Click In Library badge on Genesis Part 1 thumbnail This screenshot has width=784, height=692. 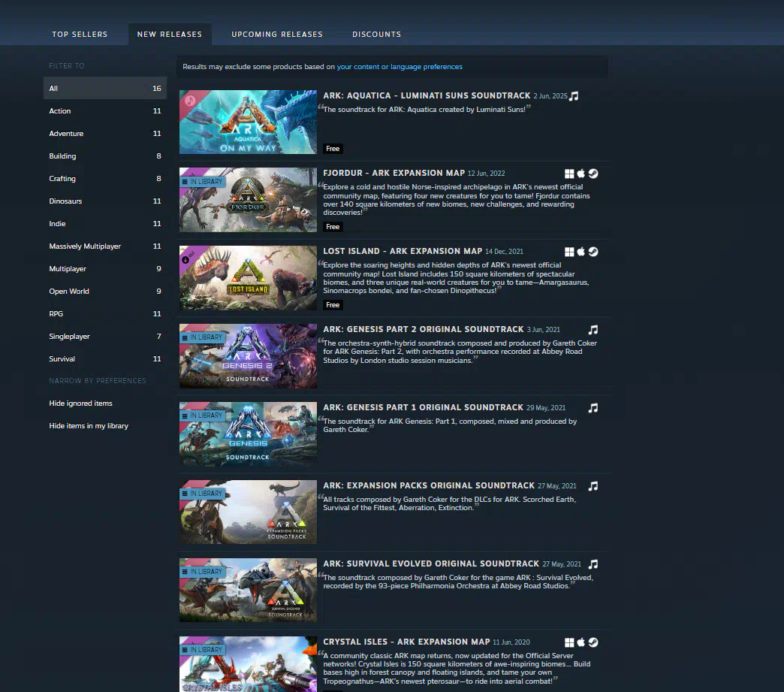(203, 416)
